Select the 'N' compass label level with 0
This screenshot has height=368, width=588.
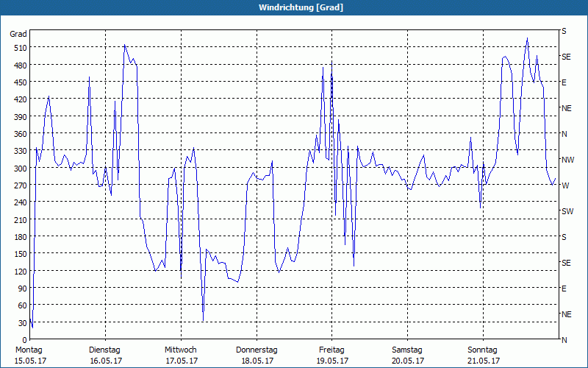point(564,340)
